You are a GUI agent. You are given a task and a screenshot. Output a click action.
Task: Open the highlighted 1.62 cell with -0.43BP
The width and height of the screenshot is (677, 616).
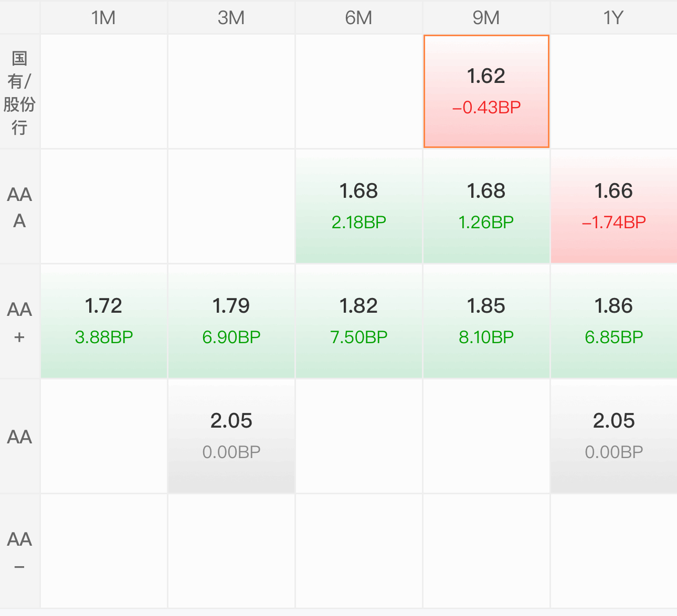[x=486, y=91]
